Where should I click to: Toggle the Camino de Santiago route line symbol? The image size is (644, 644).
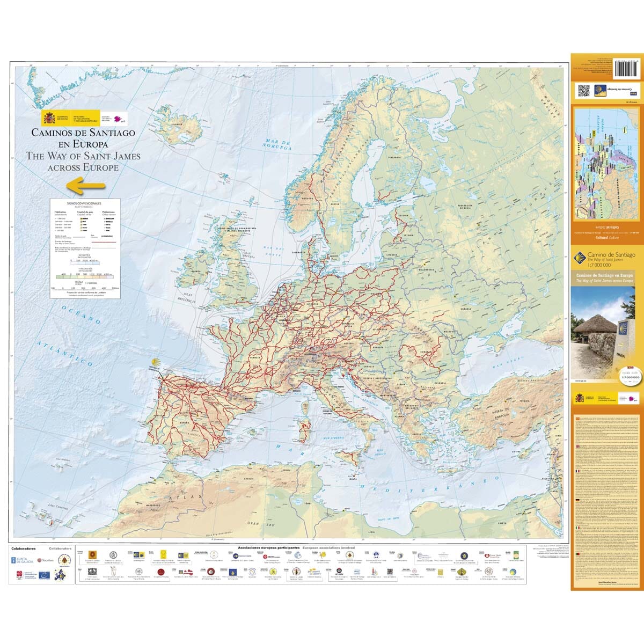(x=104, y=242)
